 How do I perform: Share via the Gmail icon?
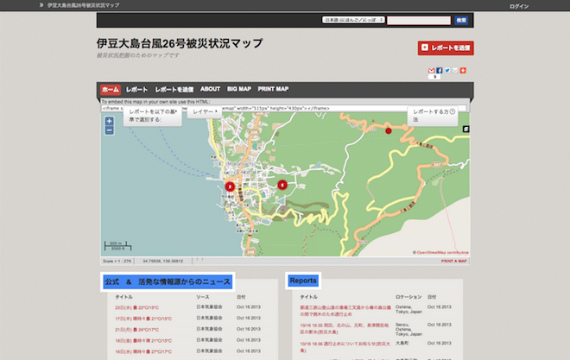431,71
